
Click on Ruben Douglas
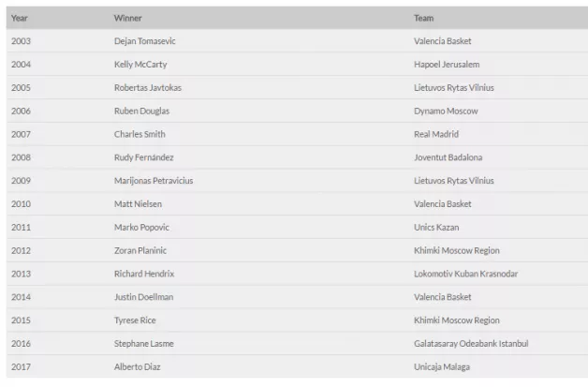tap(141, 111)
